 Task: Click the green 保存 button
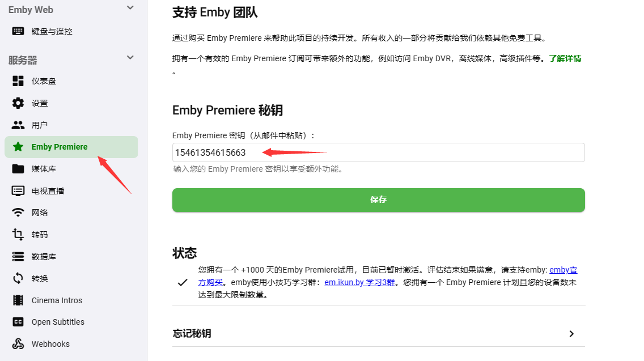point(378,200)
